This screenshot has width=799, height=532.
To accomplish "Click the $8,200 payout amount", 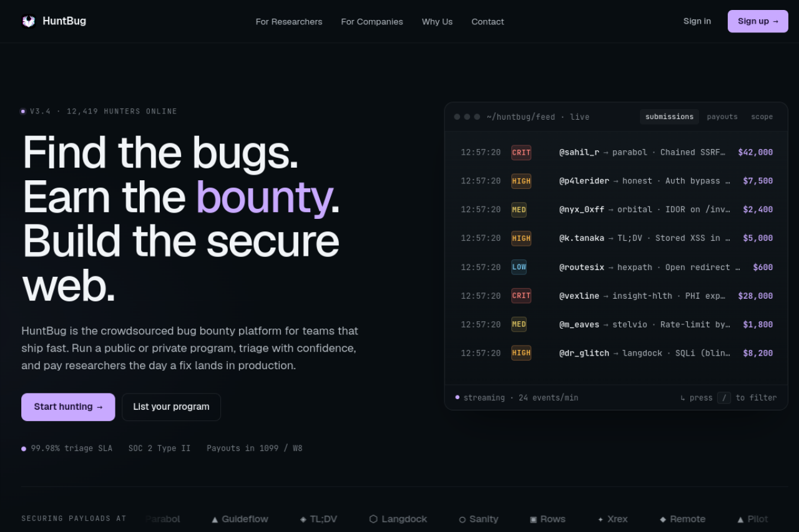I will (x=758, y=353).
